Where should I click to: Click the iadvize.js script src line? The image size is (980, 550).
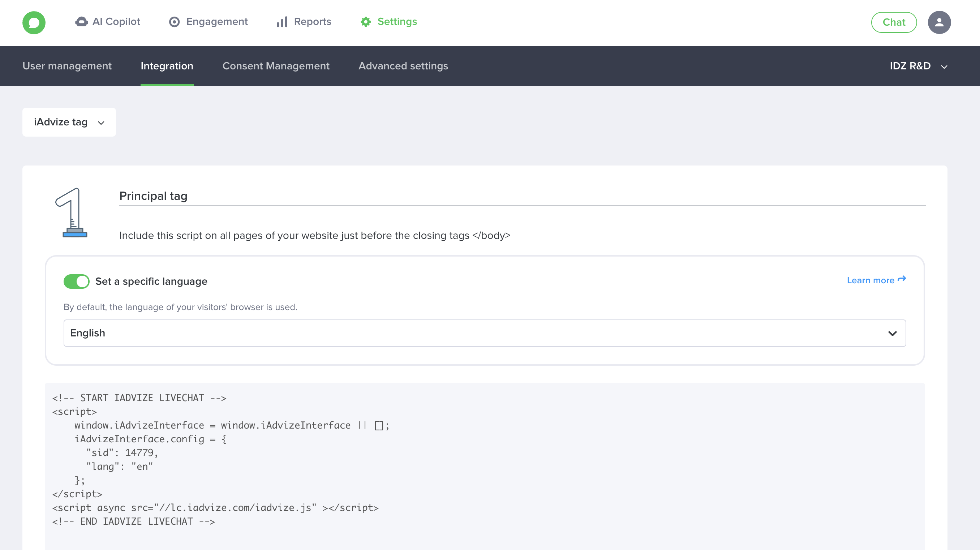pyautogui.click(x=215, y=508)
